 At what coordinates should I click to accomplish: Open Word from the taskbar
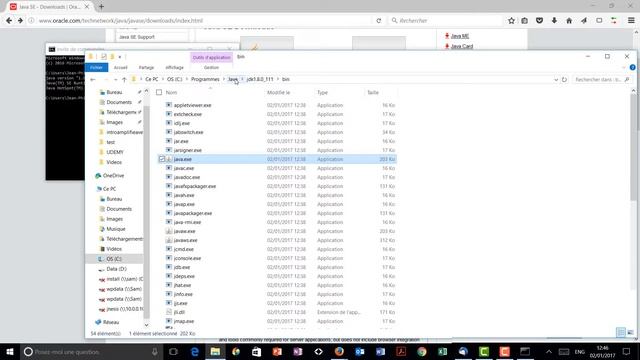click(x=380, y=351)
